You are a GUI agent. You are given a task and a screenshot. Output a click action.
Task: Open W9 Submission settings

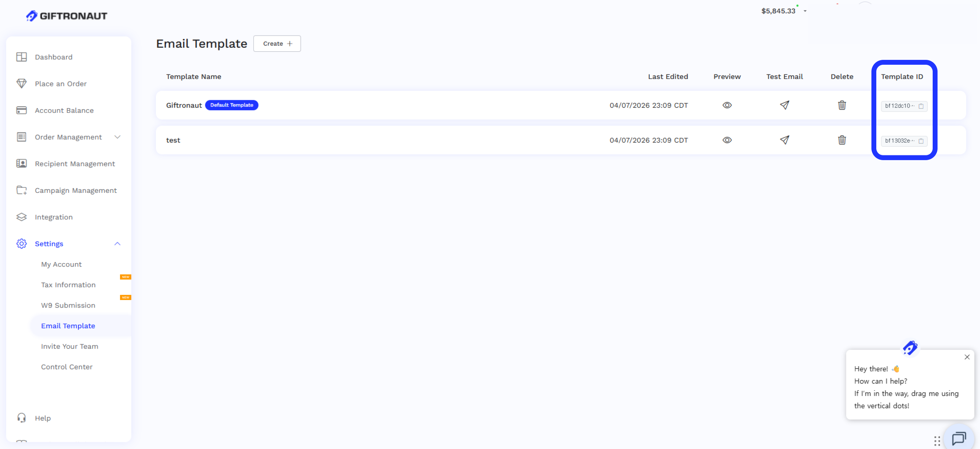pos(68,305)
